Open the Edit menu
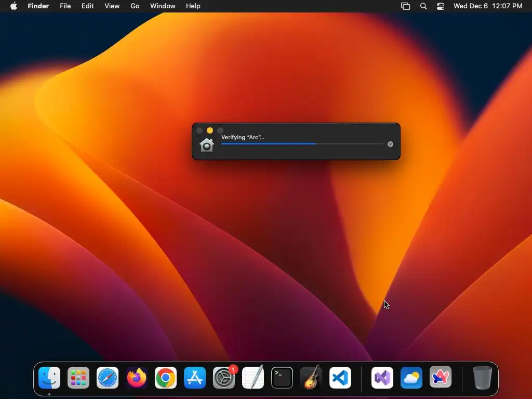Image resolution: width=532 pixels, height=399 pixels. click(87, 6)
